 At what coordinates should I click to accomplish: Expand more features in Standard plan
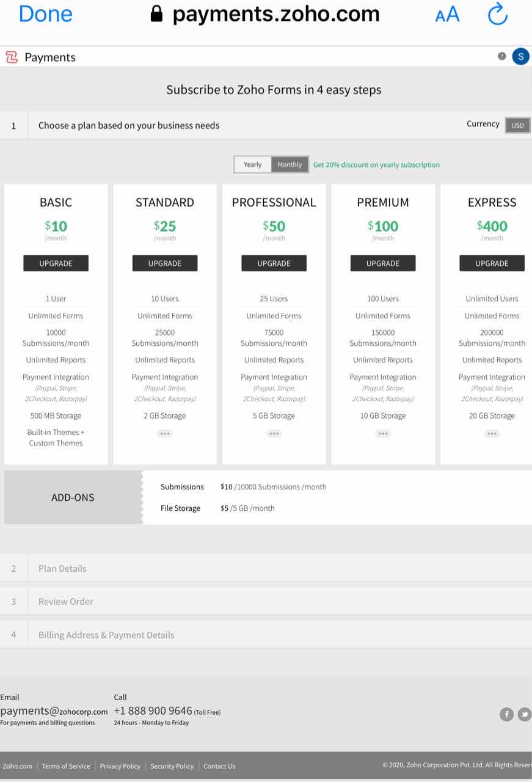click(x=165, y=434)
